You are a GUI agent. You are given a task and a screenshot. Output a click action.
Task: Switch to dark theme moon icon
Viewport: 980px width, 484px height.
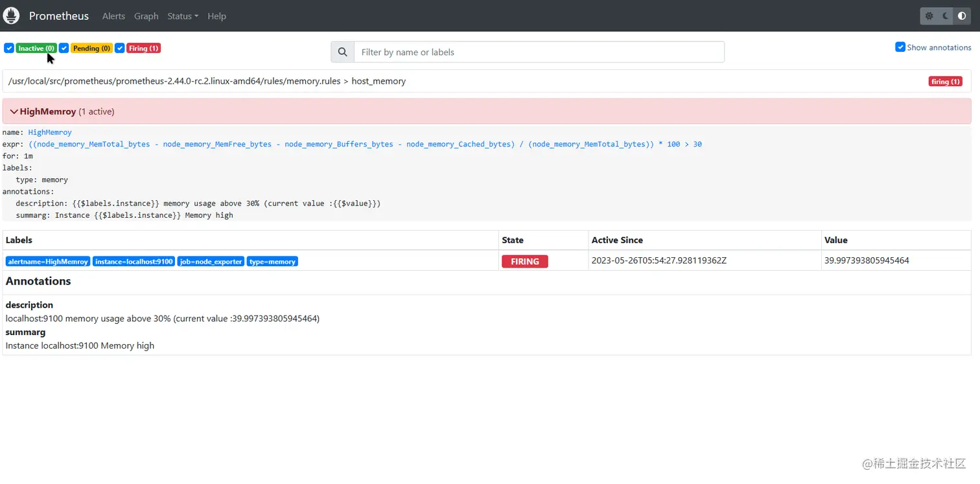click(946, 16)
